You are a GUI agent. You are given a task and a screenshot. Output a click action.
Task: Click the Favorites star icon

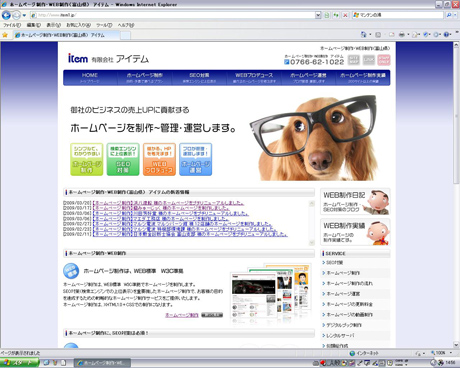[5, 35]
